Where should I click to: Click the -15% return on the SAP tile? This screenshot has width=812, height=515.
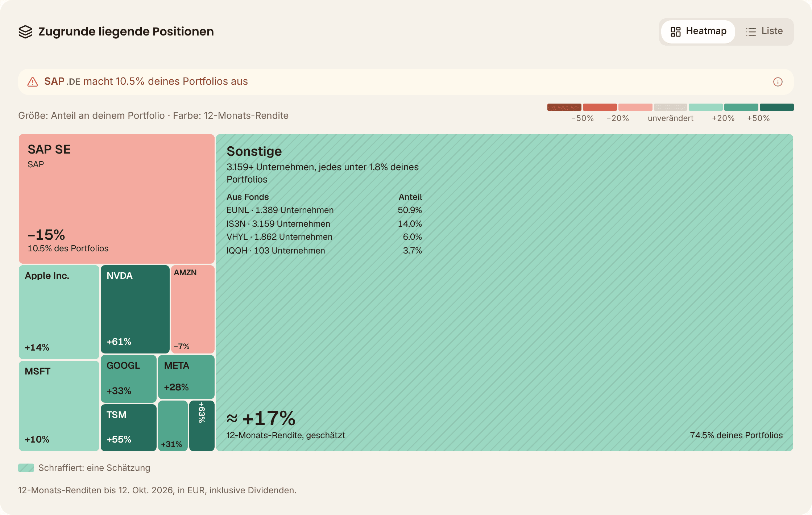coord(46,235)
